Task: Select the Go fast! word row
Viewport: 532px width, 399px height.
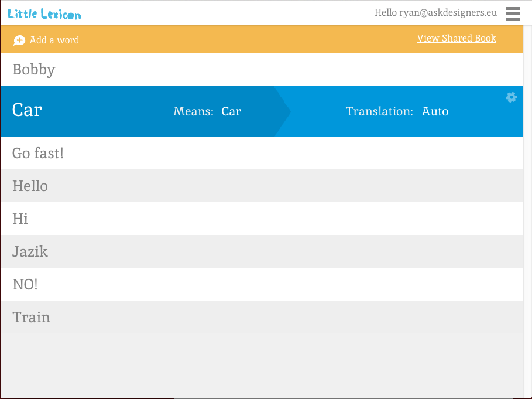Action: click(262, 153)
